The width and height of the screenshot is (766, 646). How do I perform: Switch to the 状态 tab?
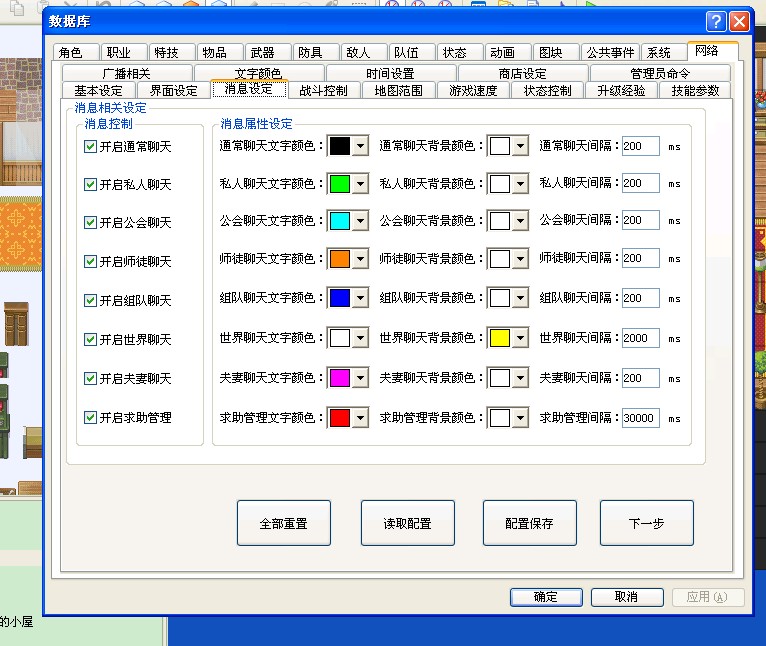coord(459,52)
